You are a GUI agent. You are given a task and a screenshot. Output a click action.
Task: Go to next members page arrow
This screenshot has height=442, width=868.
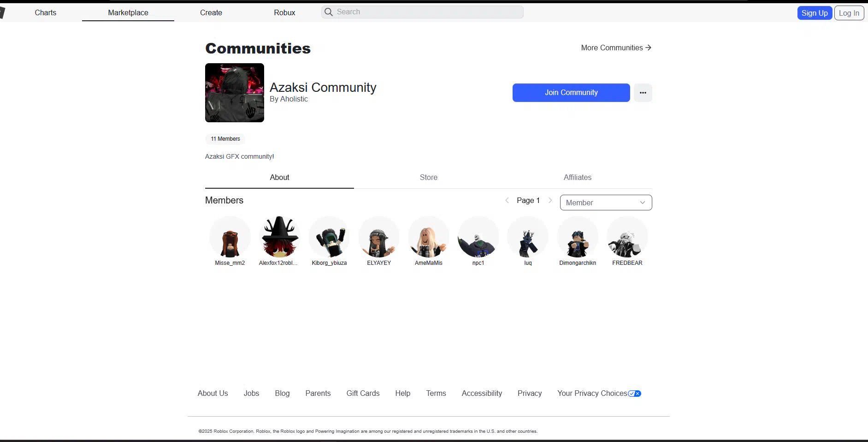click(x=550, y=200)
